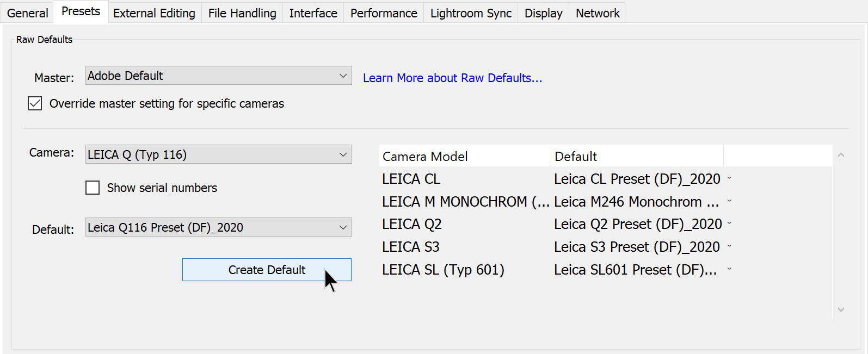Enable Show serial numbers checkbox

pos(93,188)
